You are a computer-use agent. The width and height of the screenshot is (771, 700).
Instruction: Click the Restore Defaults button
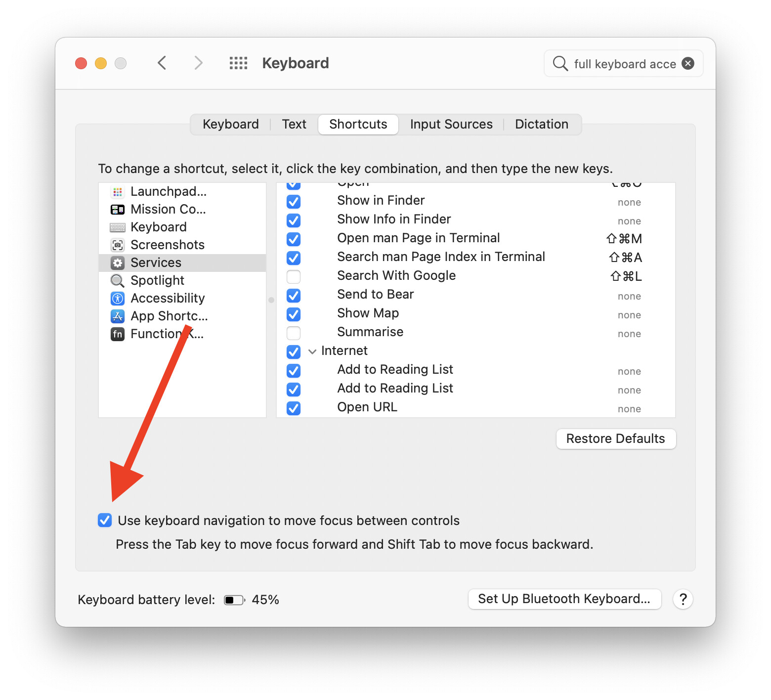[x=615, y=439]
